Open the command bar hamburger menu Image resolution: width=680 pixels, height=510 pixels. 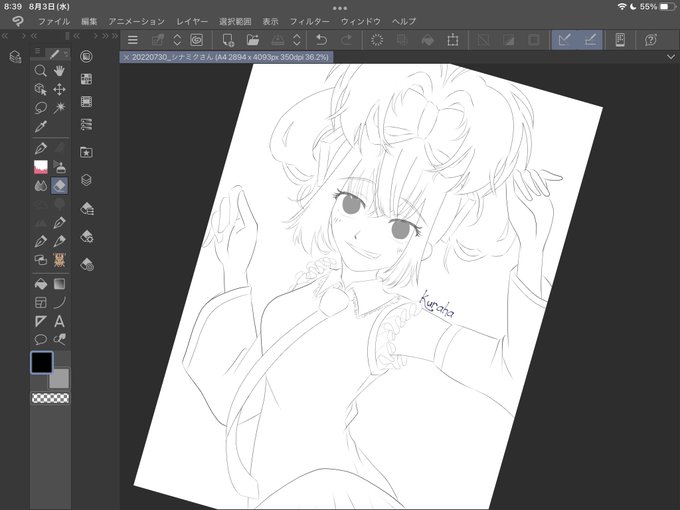pos(133,40)
